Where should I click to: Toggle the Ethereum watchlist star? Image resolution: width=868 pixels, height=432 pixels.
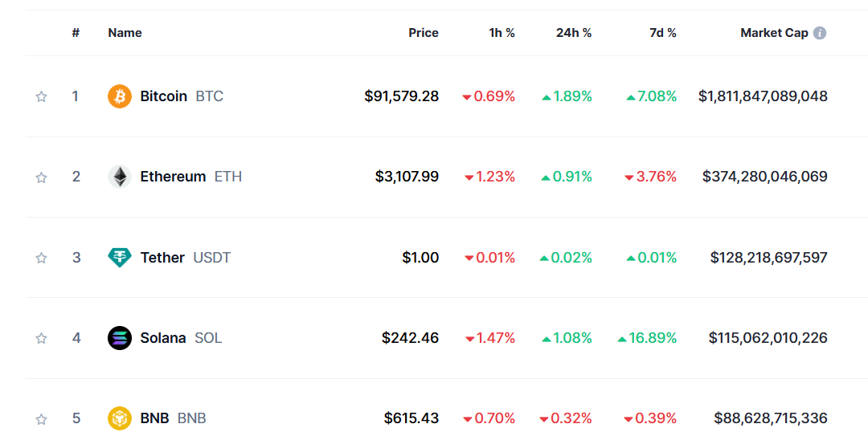point(41,177)
